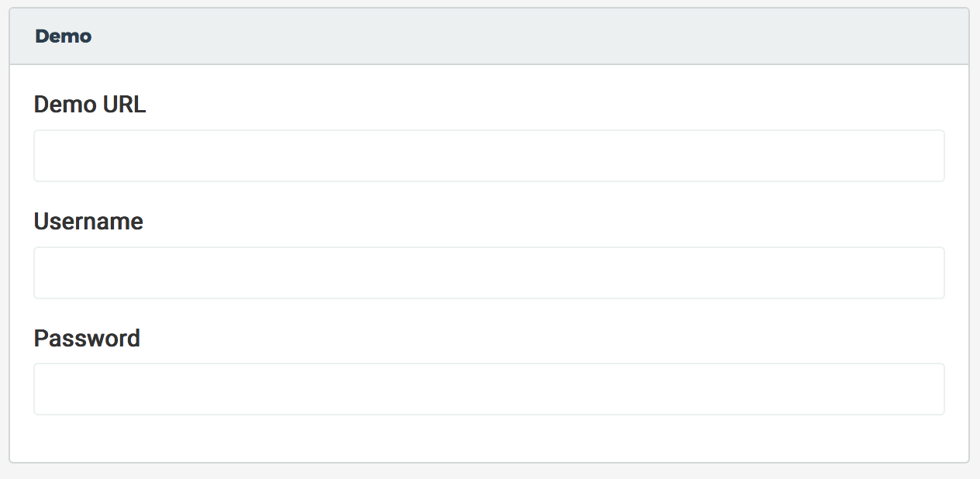This screenshot has width=980, height=479.
Task: Click the Password label text
Action: pos(87,339)
